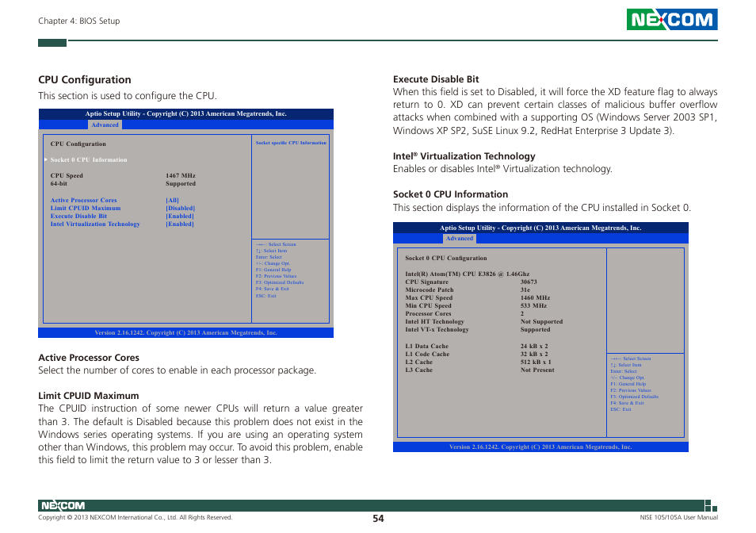This screenshot has width=756, height=533.
Task: Click the Min CPU Speed value '533 MHz'
Action: click(533, 305)
